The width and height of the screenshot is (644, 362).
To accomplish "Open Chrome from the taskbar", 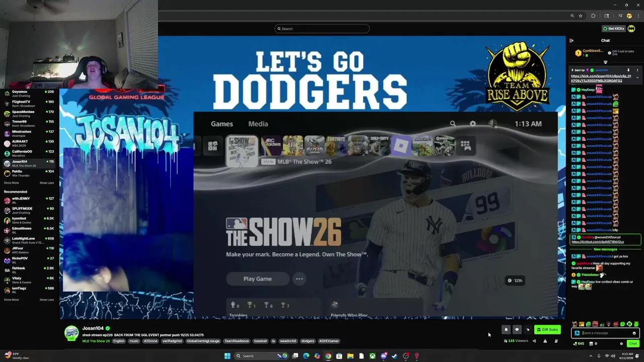I will click(328, 356).
